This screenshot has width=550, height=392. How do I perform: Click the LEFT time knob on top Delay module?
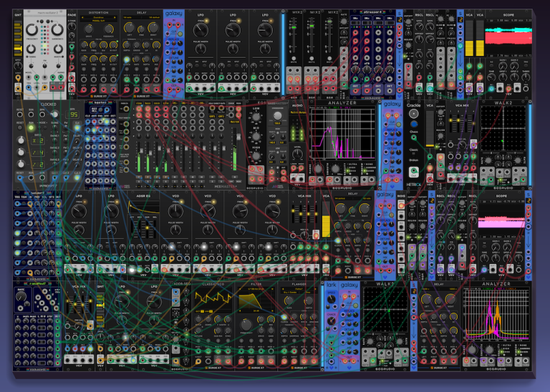click(x=129, y=28)
